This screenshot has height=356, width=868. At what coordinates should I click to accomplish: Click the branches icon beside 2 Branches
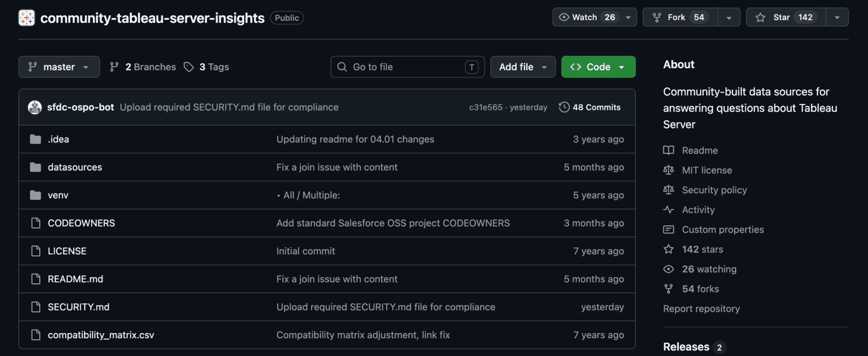(114, 67)
